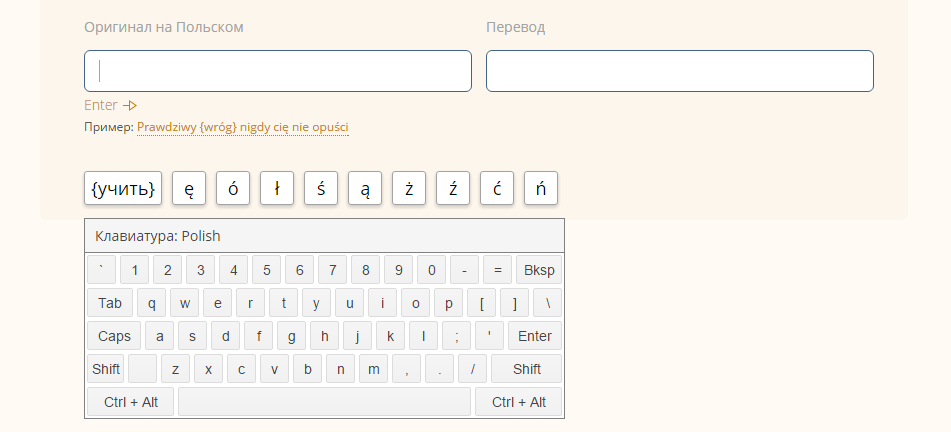Screen dimensions: 951x432
Task: Click the Enter arrow icon below input
Action: click(130, 106)
